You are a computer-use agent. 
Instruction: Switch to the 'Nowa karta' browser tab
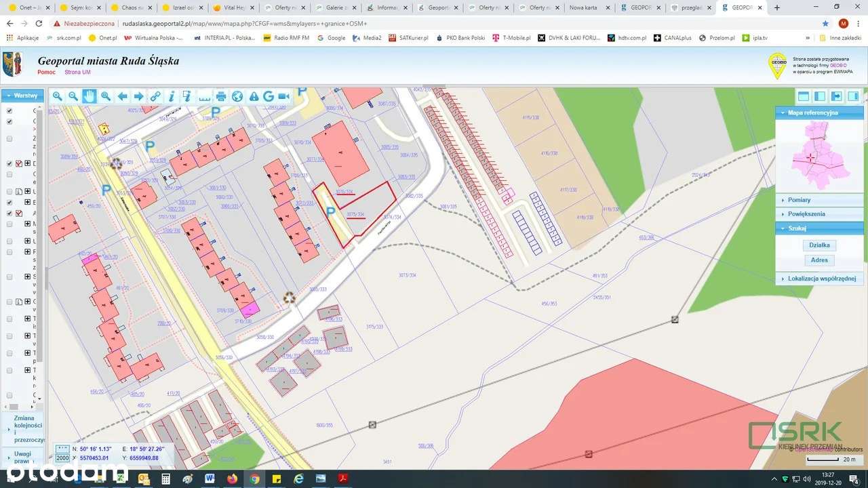pos(590,7)
